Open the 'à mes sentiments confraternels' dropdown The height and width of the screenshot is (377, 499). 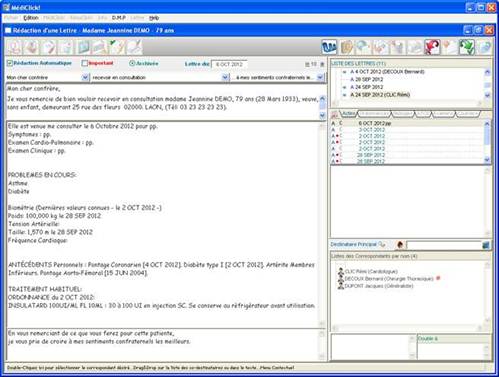tap(320, 77)
